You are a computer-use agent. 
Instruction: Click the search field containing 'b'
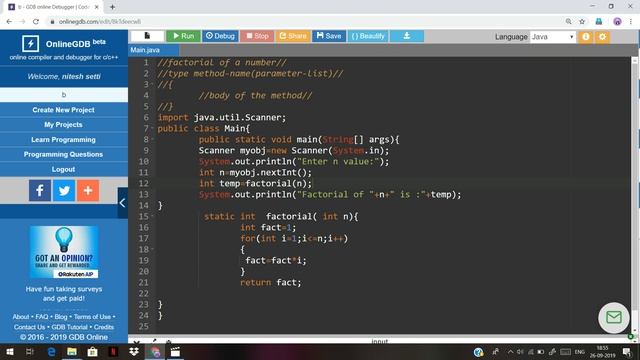click(x=64, y=95)
